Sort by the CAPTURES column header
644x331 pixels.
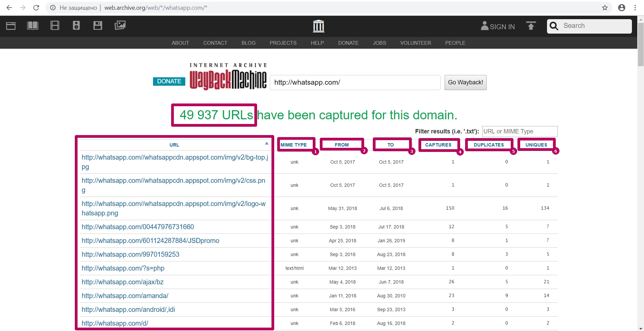tap(438, 145)
